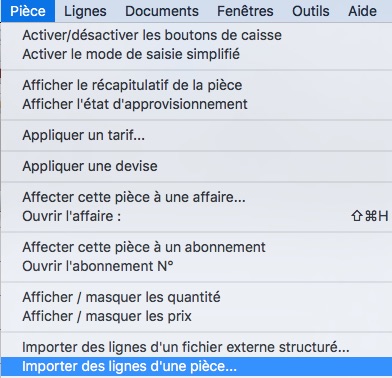Screen dimensions: 392x378
Task: Open the Pièce menu
Action: point(28,11)
